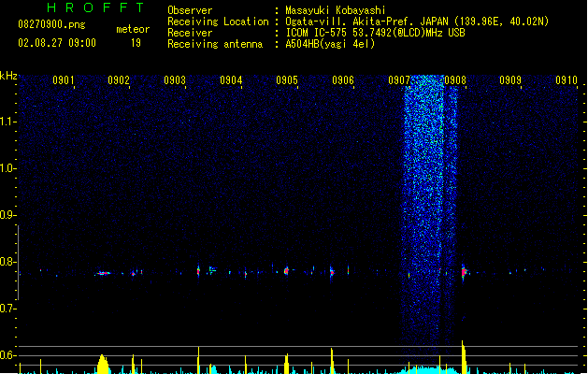Click the Receiver field label

click(x=190, y=33)
